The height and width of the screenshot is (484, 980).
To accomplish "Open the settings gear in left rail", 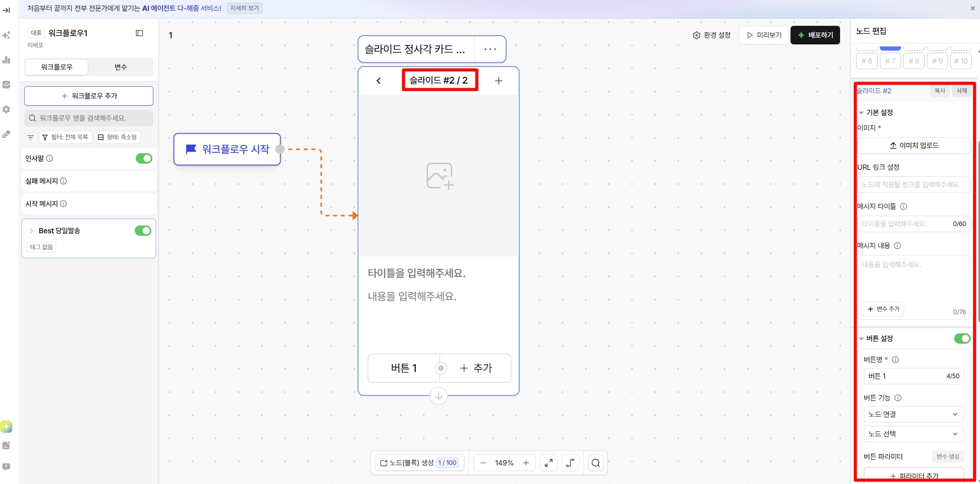I will (x=6, y=109).
